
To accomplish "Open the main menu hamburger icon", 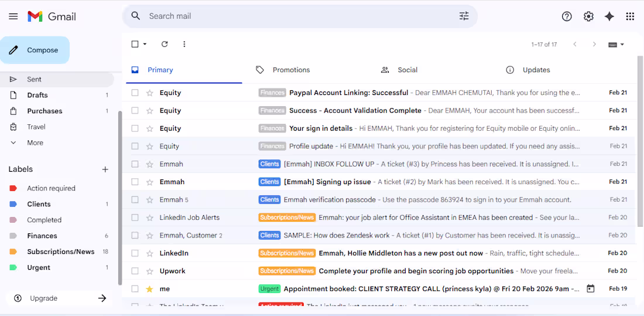I will click(x=13, y=16).
